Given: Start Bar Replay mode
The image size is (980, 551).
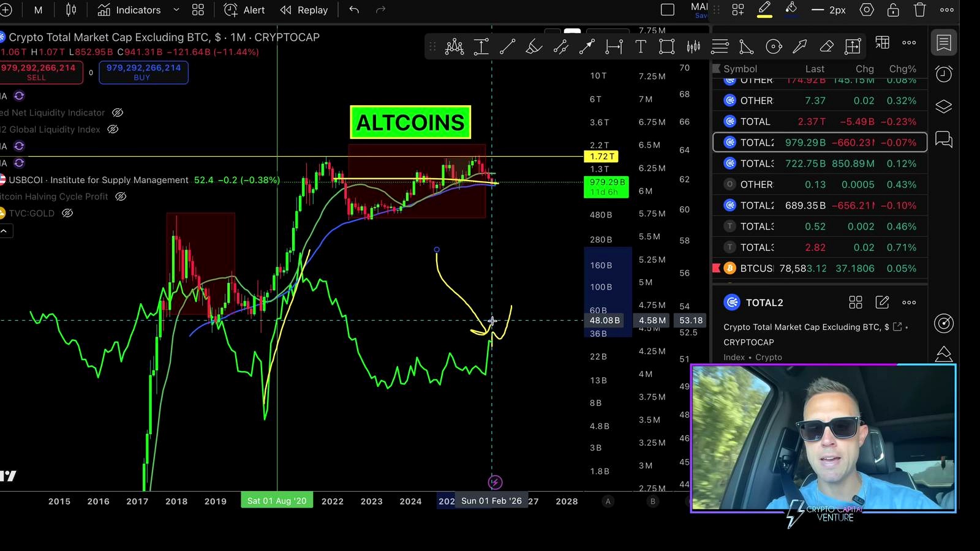Looking at the screenshot, I should 304,10.
